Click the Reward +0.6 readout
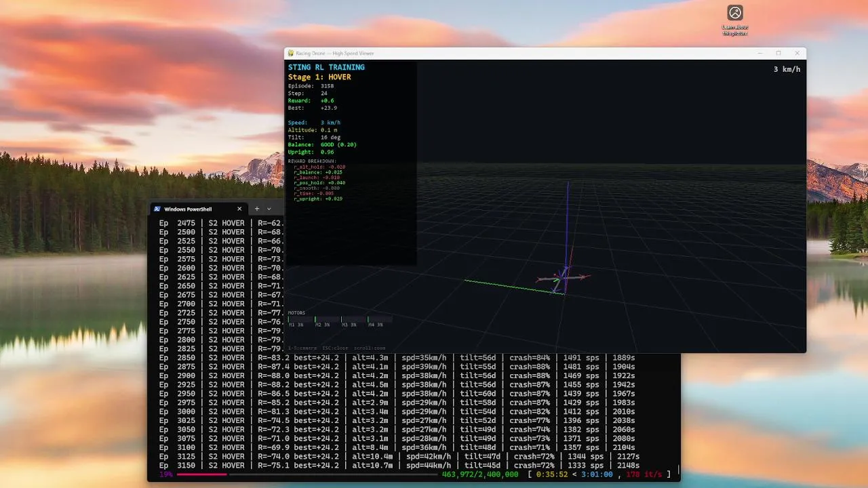Viewport: 868px width, 488px height. [311, 101]
